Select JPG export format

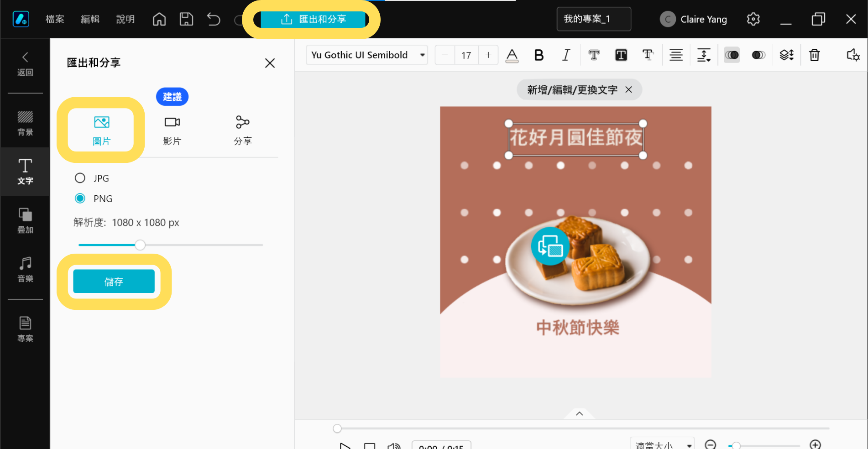click(80, 178)
